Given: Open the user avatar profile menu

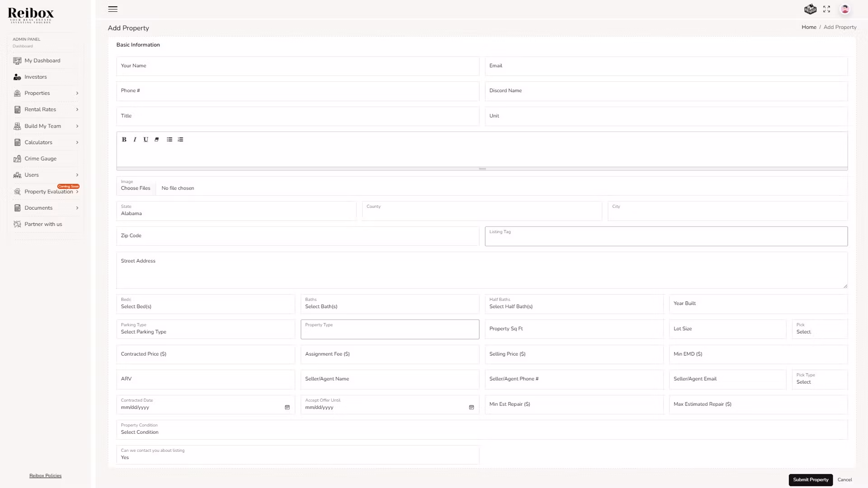Looking at the screenshot, I should [844, 9].
